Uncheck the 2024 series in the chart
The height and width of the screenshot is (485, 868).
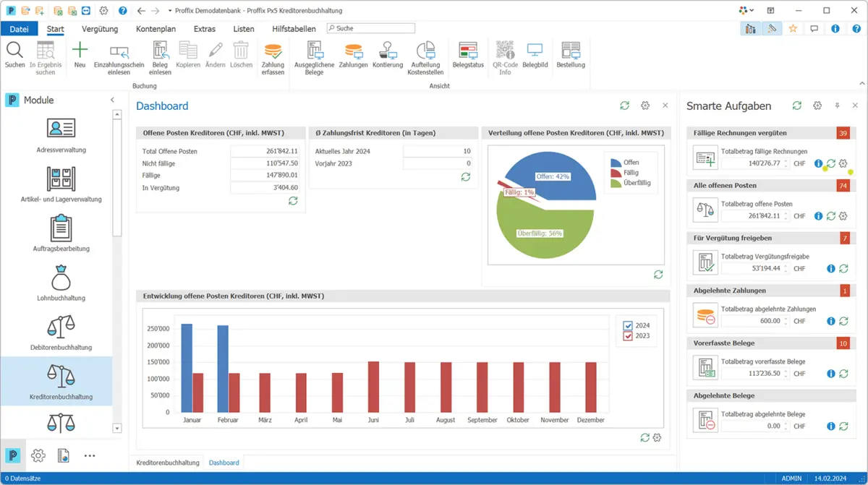(628, 325)
